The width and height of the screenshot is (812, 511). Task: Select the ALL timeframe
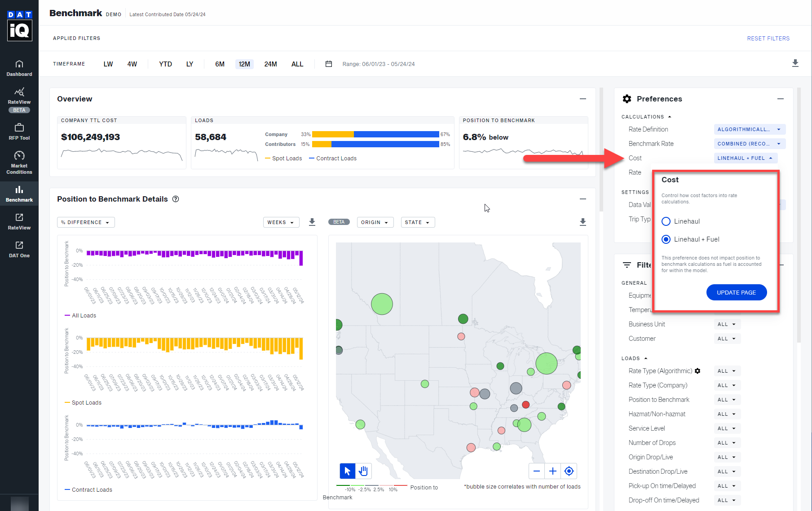(297, 64)
